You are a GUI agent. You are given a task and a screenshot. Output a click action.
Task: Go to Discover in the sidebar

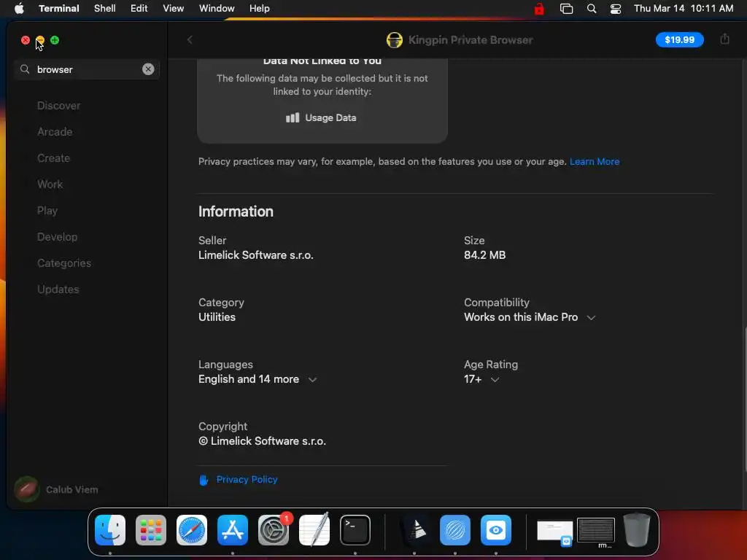point(58,106)
